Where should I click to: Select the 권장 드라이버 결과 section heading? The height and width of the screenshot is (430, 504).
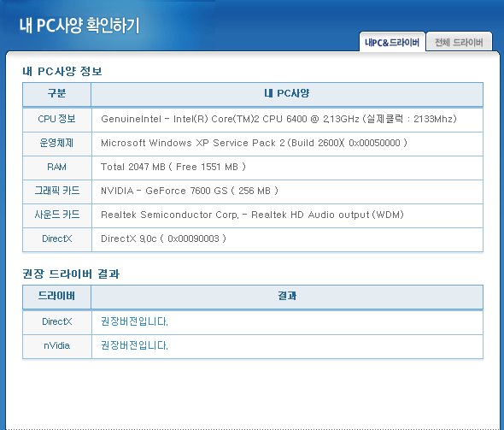[71, 274]
